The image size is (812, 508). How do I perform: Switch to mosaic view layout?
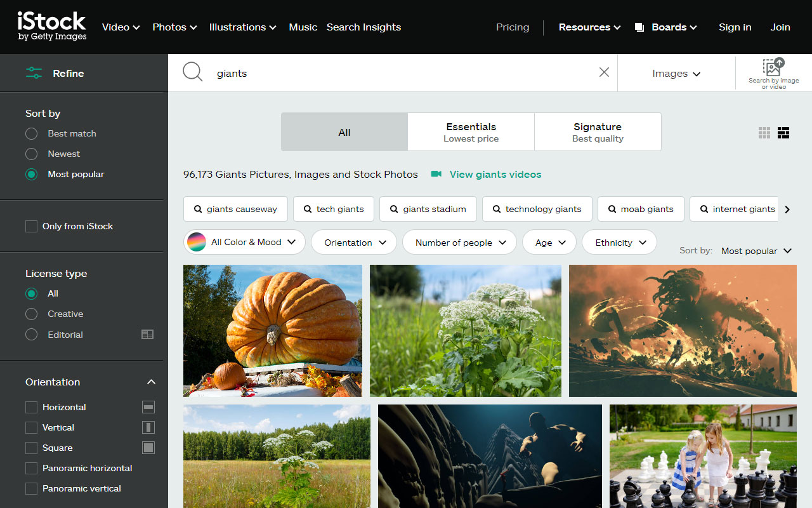(783, 133)
